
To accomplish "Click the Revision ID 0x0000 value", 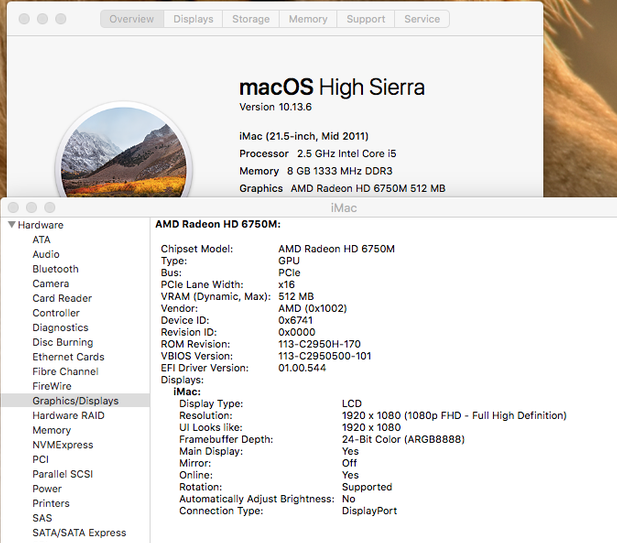I will tap(297, 332).
